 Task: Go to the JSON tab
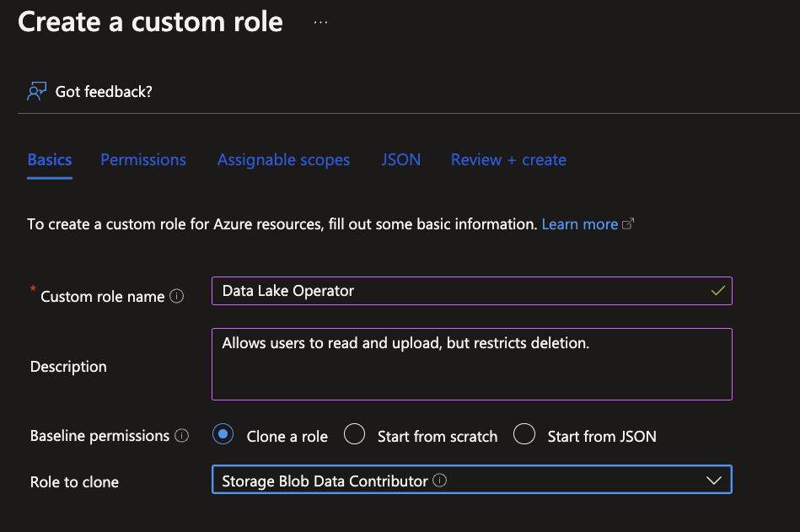tap(400, 159)
